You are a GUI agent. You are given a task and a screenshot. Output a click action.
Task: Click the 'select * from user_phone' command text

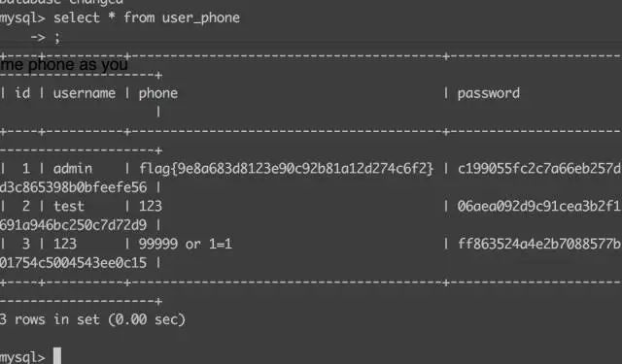pos(147,17)
